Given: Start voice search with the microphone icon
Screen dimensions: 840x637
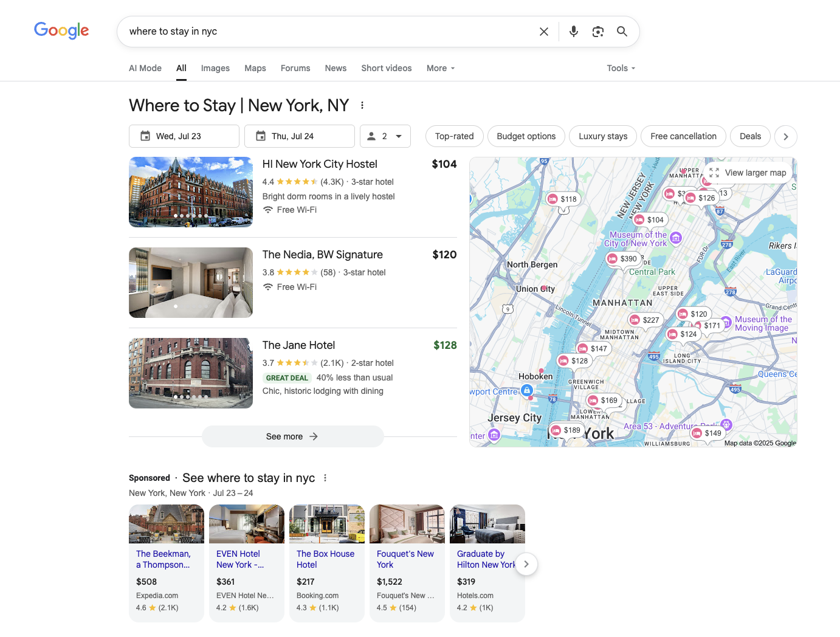Looking at the screenshot, I should (x=573, y=32).
